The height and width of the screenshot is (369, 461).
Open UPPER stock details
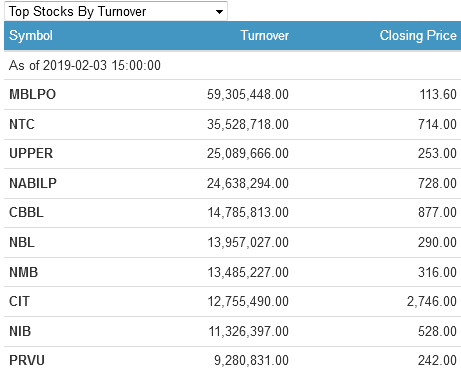pyautogui.click(x=31, y=154)
